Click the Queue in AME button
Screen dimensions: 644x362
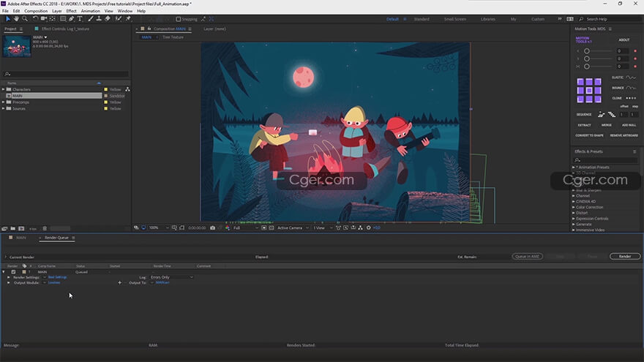coord(527,256)
